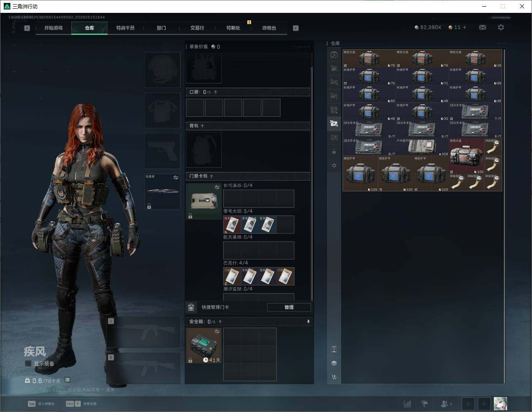Open the 改枪台 tab
This screenshot has height=412, width=532.
pos(269,28)
